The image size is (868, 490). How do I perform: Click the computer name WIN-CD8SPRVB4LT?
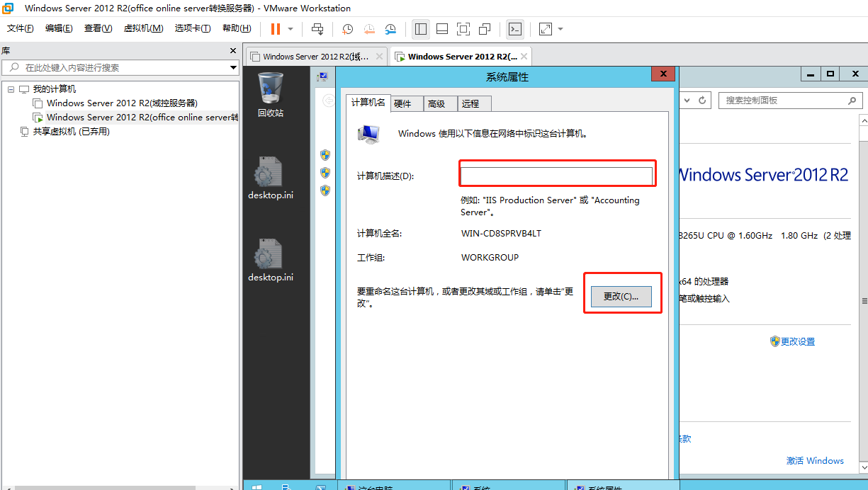click(501, 233)
